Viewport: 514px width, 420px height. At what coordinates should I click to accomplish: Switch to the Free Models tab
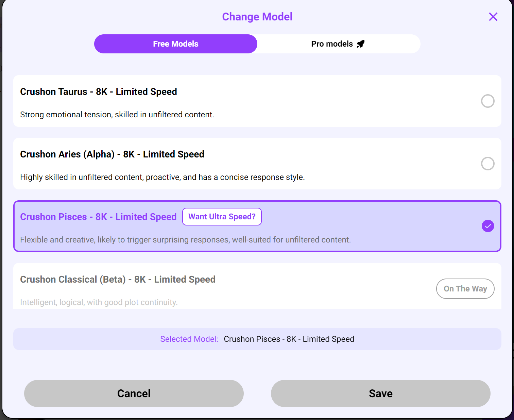[x=176, y=44]
